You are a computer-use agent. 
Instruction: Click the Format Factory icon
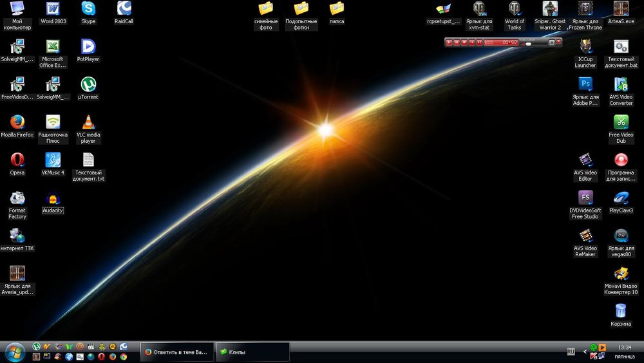pyautogui.click(x=17, y=198)
